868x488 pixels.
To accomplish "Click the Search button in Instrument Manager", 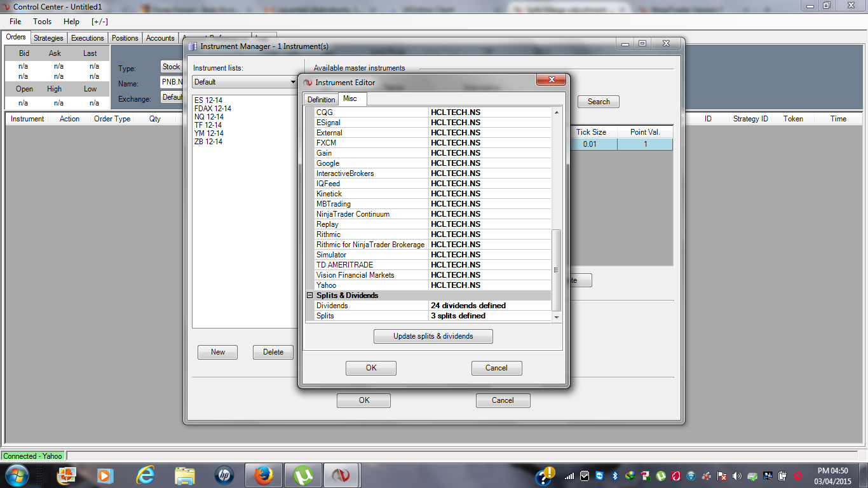I will pos(599,102).
